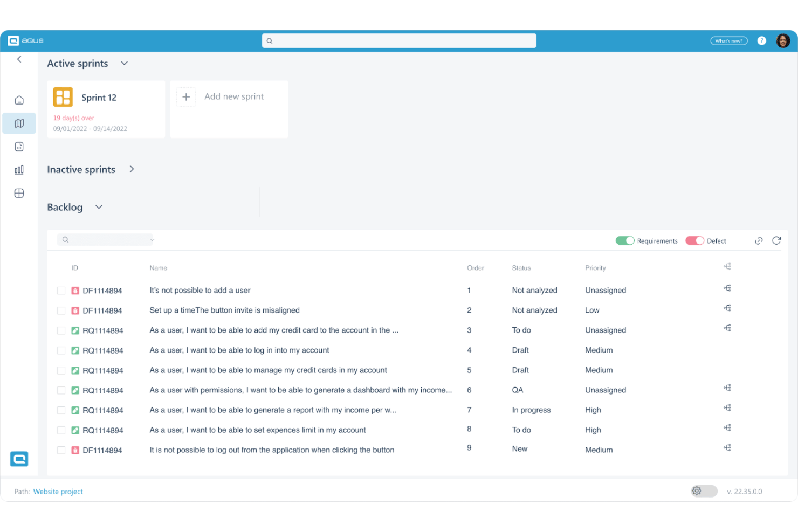Click the aqua logo in top bar
Image resolution: width=798 pixels, height=532 pixels.
(25, 41)
